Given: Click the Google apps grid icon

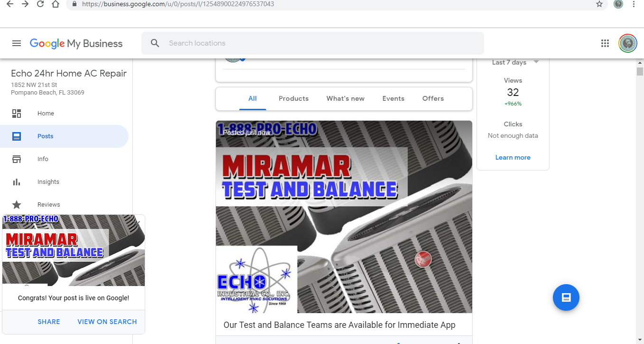Looking at the screenshot, I should [x=605, y=43].
